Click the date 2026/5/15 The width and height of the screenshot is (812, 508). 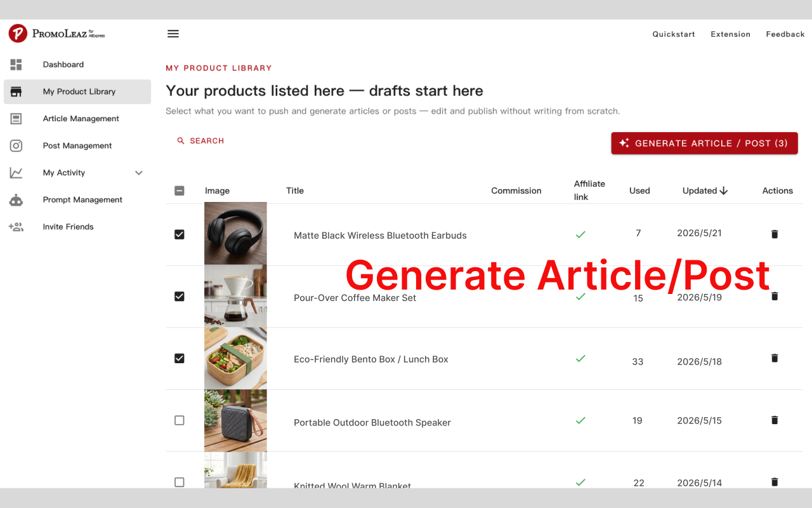699,420
